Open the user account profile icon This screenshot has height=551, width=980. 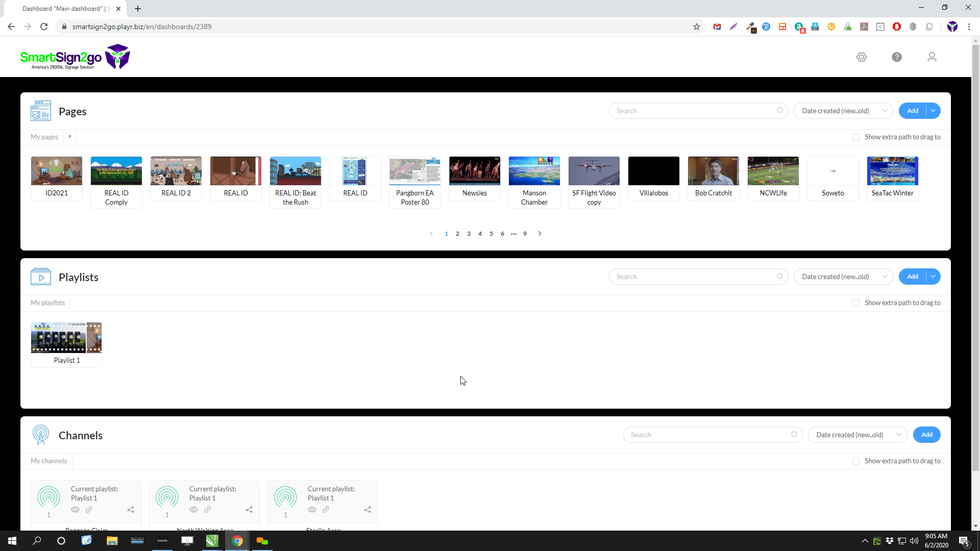click(932, 57)
